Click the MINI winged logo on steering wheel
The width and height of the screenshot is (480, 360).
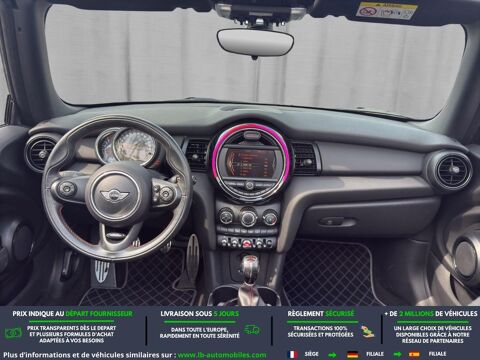[x=114, y=195]
